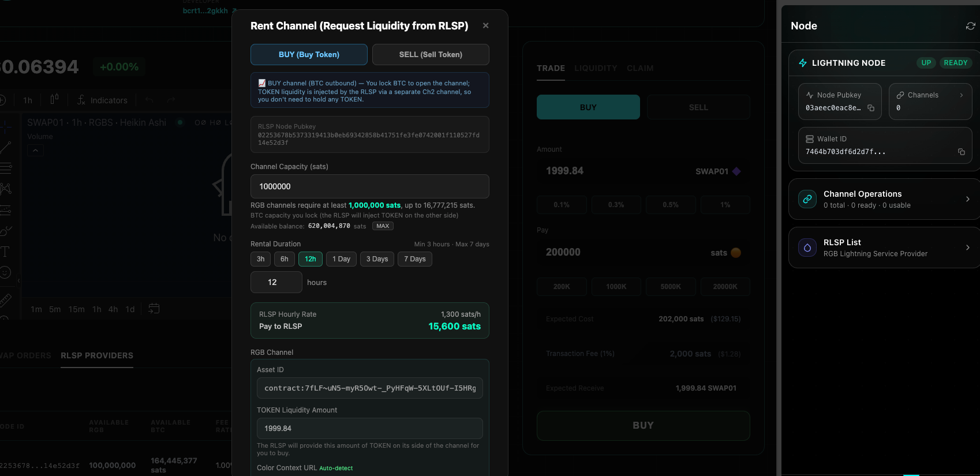Copy the Wallet ID value
The width and height of the screenshot is (980, 476).
click(x=961, y=152)
